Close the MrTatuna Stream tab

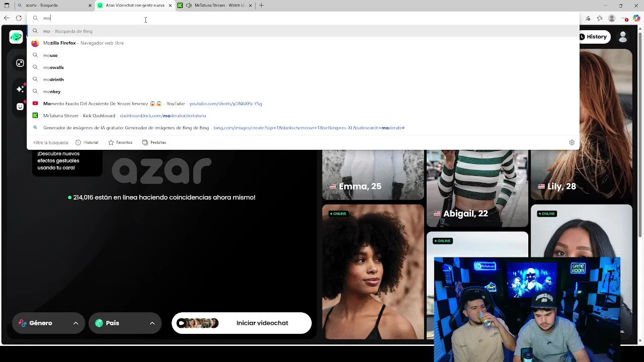coord(251,6)
